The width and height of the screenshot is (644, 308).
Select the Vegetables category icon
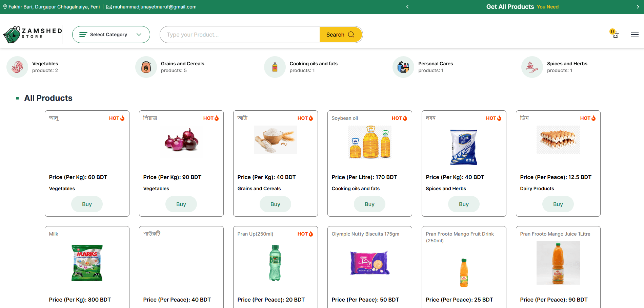17,67
